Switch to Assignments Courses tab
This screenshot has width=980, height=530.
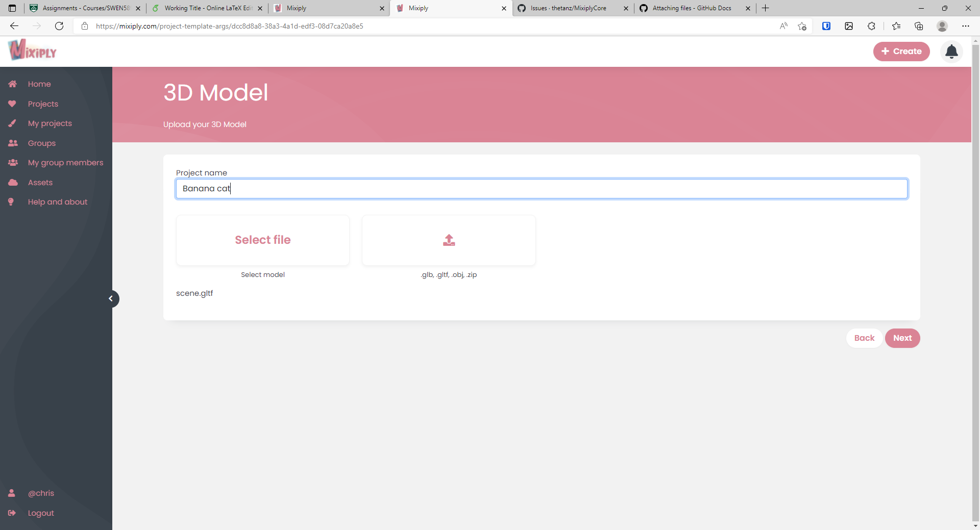[x=85, y=8]
